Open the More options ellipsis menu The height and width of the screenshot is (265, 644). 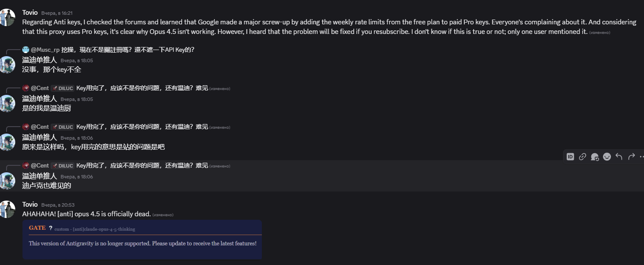641,157
